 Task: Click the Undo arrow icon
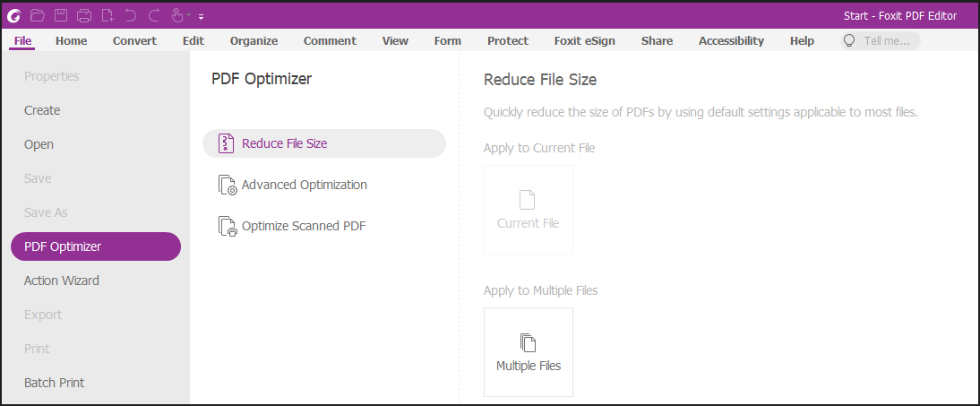click(131, 15)
